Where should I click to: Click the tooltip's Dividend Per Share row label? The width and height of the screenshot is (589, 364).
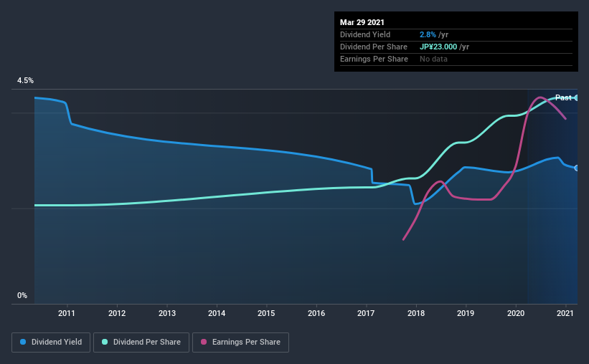373,47
